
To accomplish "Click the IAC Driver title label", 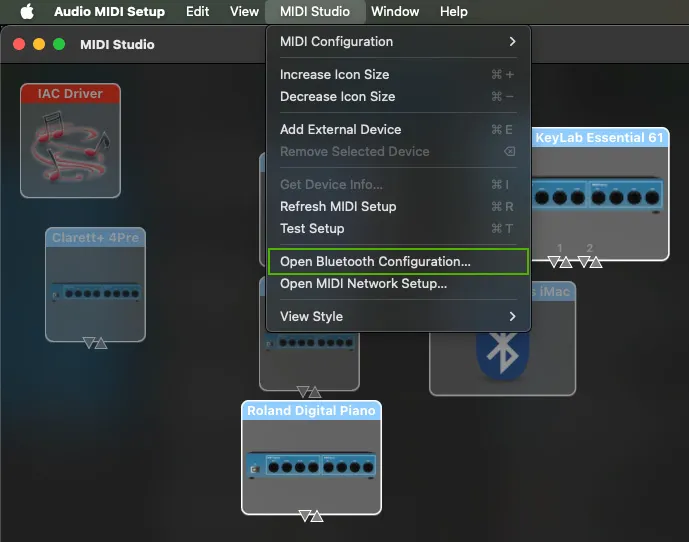I will pyautogui.click(x=70, y=94).
